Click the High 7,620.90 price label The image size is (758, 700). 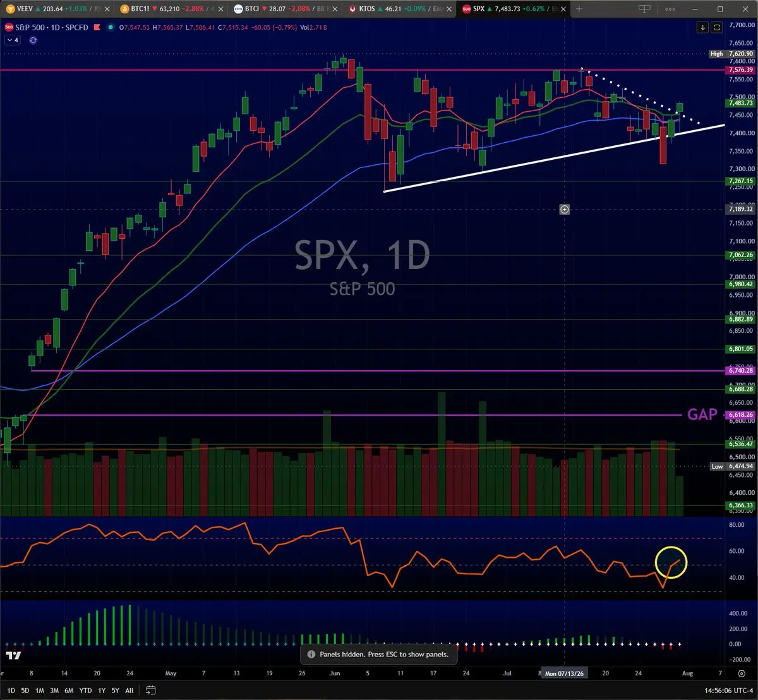tap(731, 54)
